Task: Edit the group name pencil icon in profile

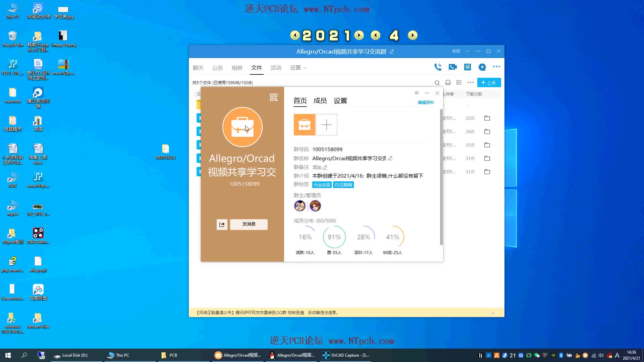Action: tap(390, 158)
